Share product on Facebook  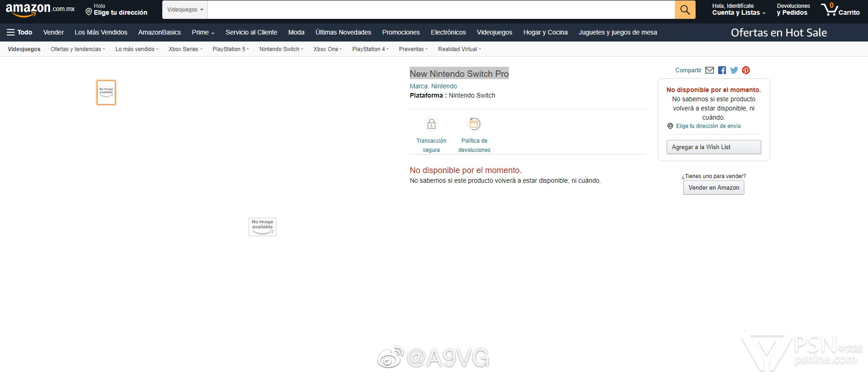722,70
